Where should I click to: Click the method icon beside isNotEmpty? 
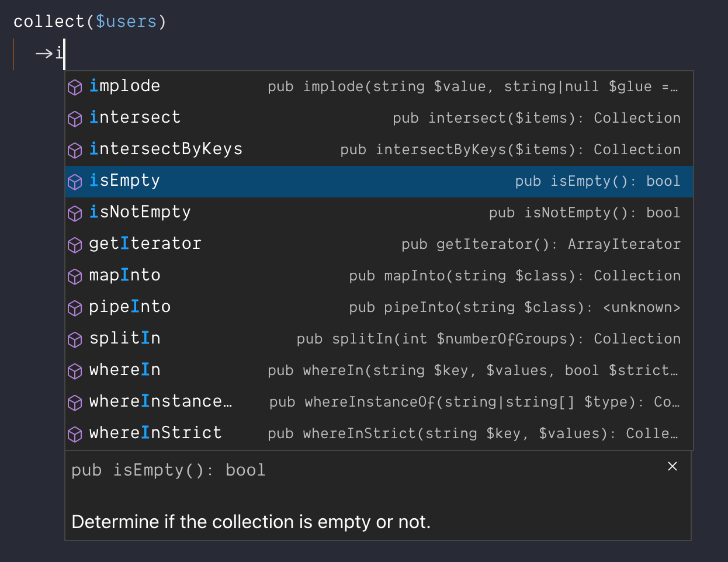75,214
